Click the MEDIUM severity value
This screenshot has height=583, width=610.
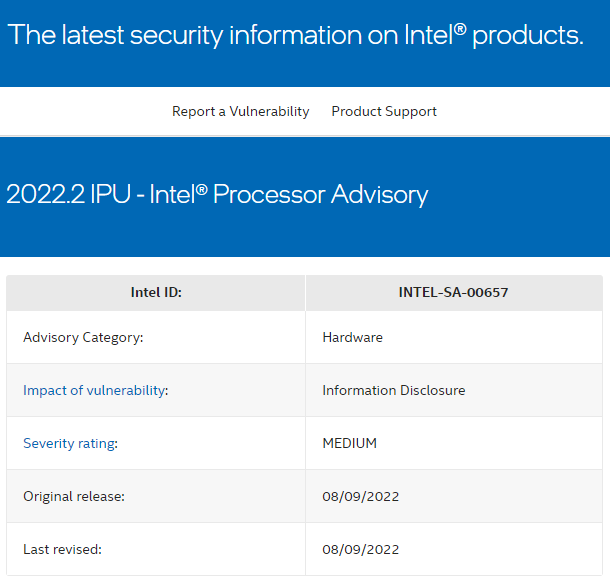[x=349, y=443]
